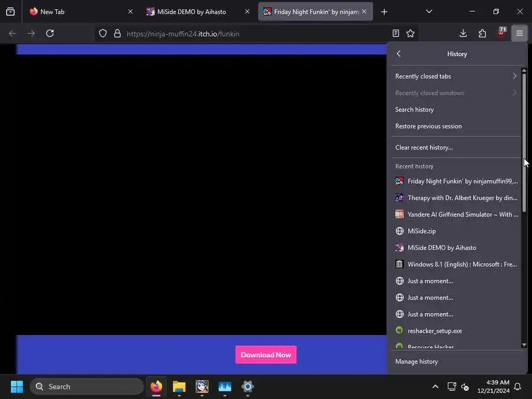
Task: Switch to MiSide DEMO by Aihasto tab
Action: tap(198, 11)
